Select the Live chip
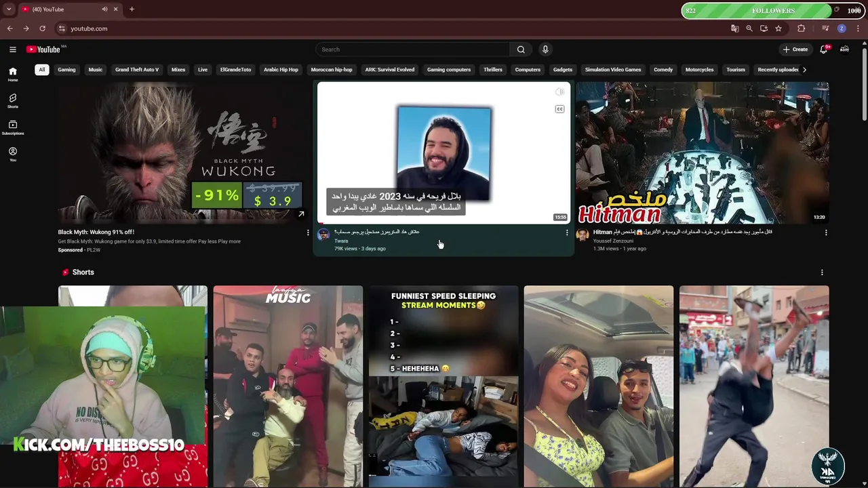Image resolution: width=868 pixels, height=488 pixels. click(x=203, y=70)
